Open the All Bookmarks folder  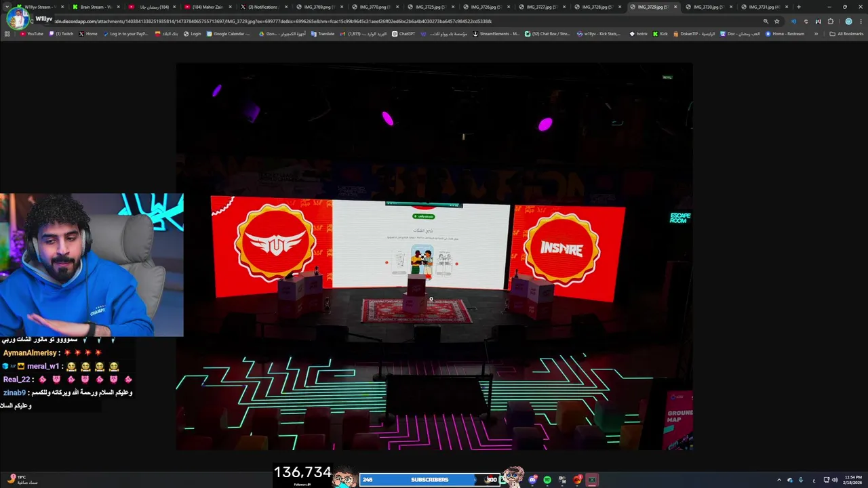tap(846, 34)
